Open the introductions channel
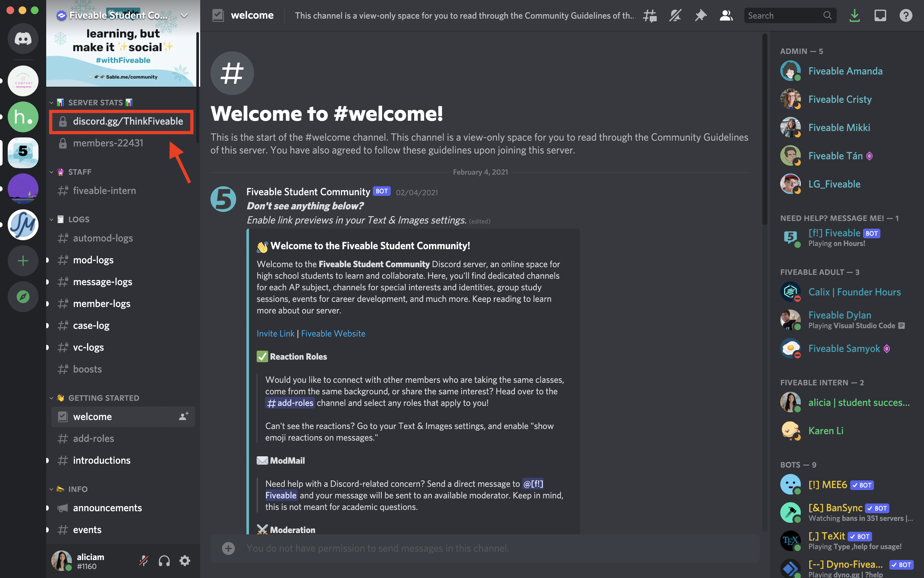Viewport: 924px width, 578px height. pos(123,460)
